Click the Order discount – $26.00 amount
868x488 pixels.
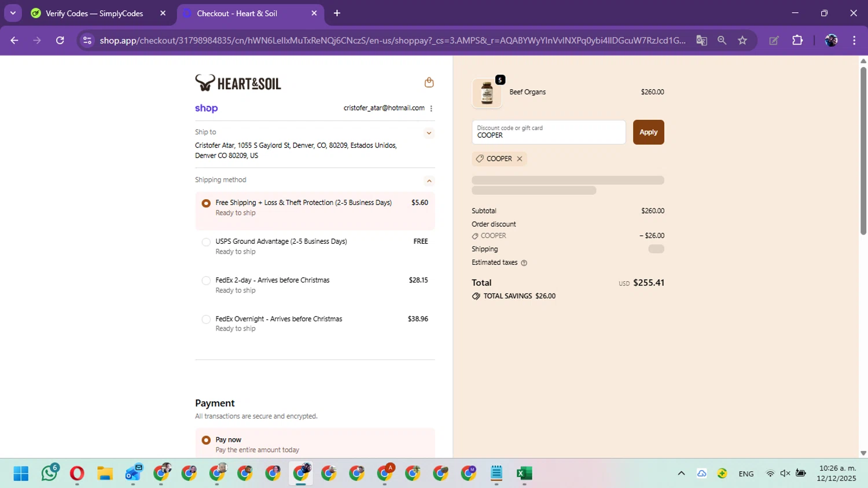652,236
